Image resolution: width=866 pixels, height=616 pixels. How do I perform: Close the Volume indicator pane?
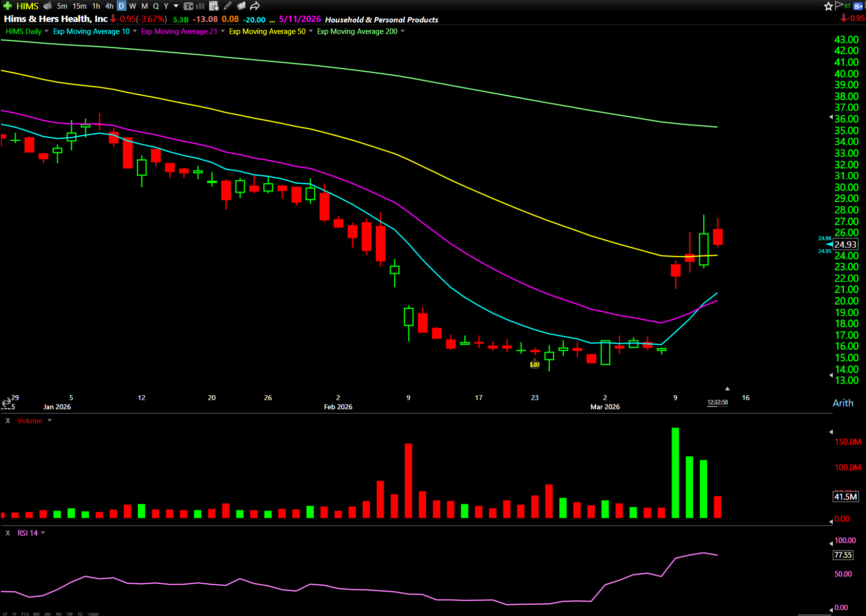pyautogui.click(x=7, y=421)
